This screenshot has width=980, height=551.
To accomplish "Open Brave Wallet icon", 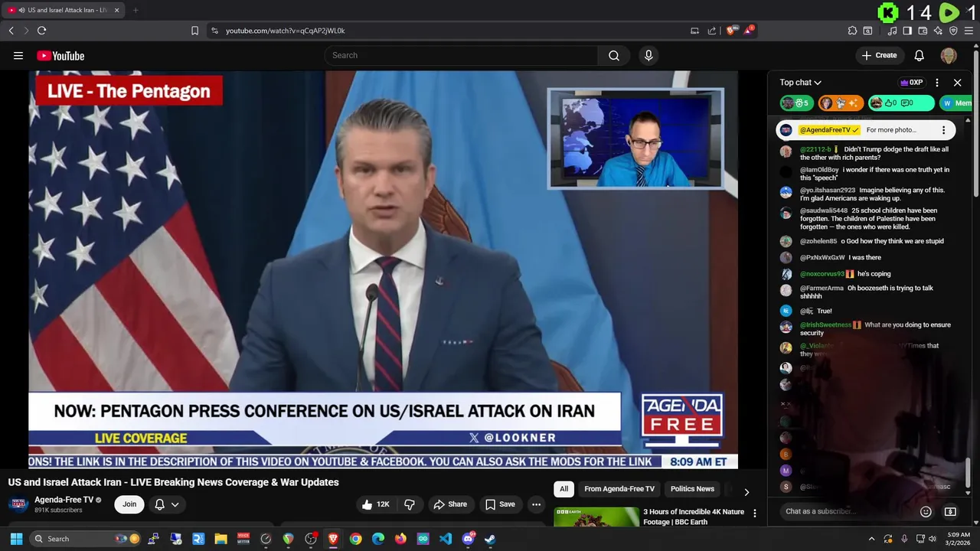I will click(x=923, y=31).
